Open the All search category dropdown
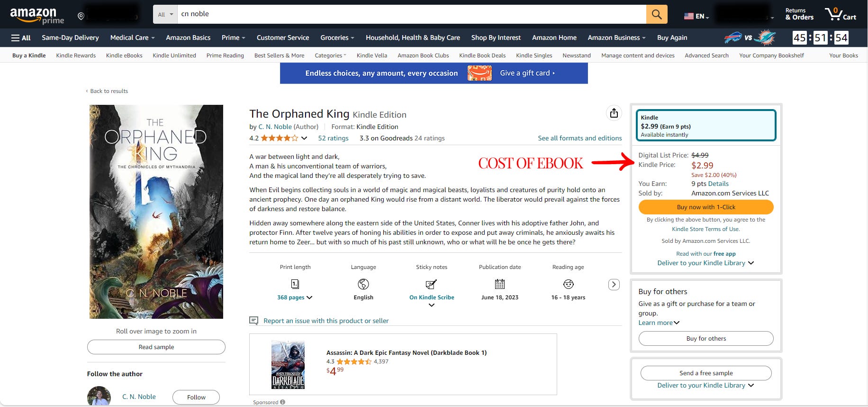This screenshot has width=868, height=407. pyautogui.click(x=165, y=14)
